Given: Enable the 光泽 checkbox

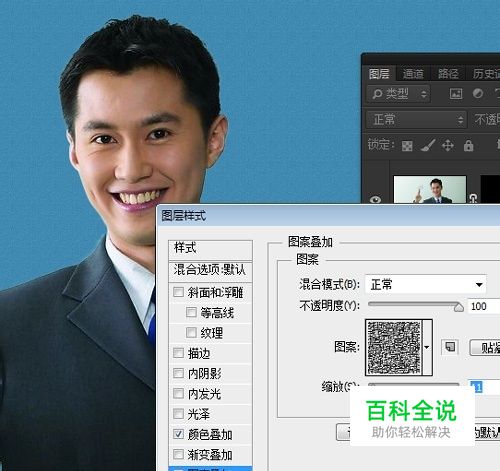Looking at the screenshot, I should 178,414.
